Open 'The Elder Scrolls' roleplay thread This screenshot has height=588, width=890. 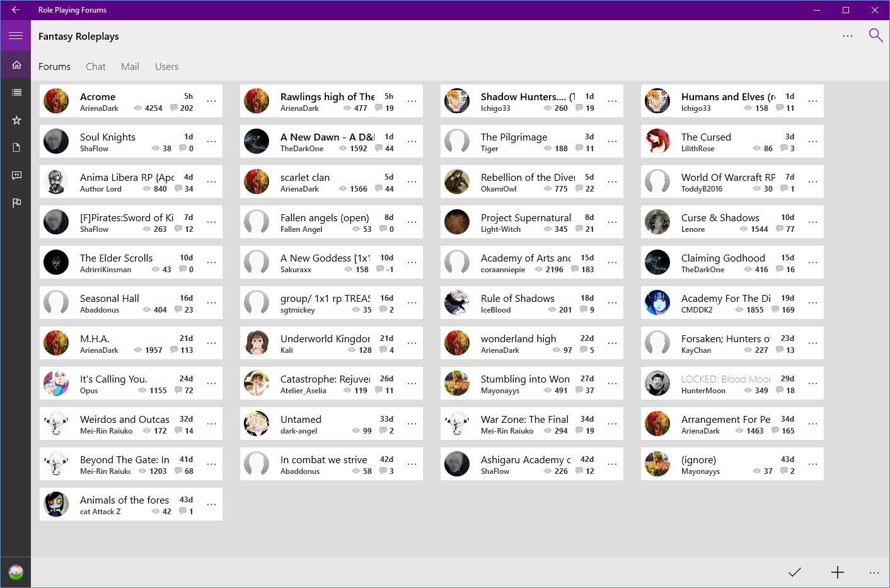coord(116,258)
